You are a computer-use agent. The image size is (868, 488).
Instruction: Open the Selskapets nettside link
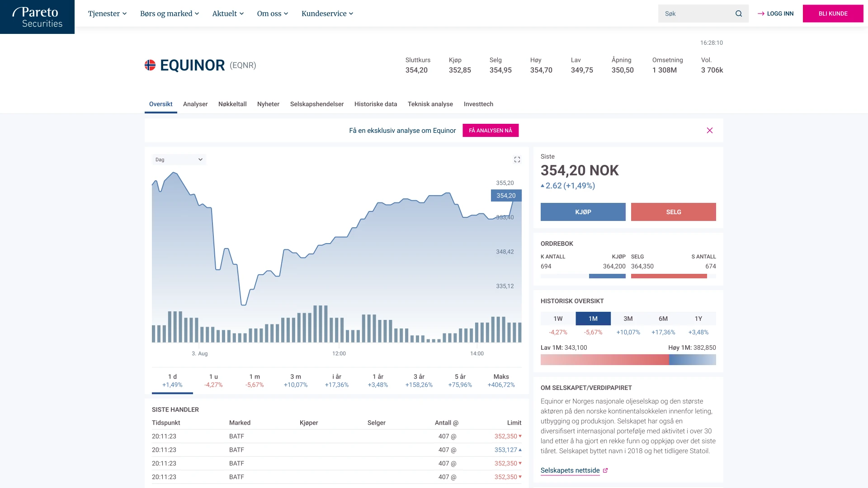(x=570, y=470)
